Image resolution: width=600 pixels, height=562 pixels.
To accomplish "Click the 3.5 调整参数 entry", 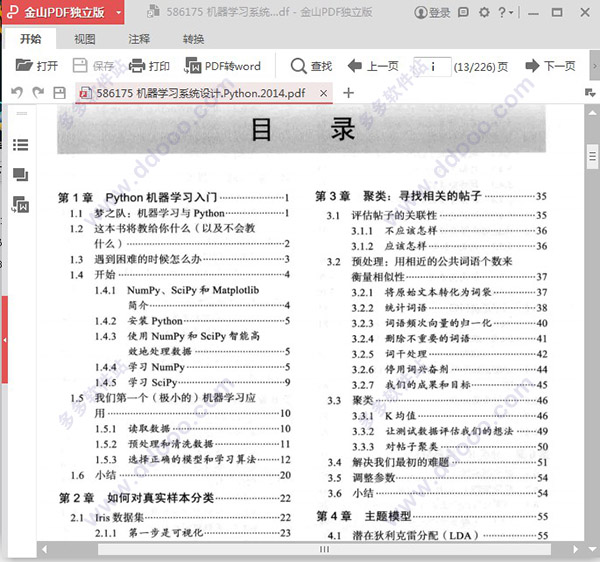I will 437,477.
